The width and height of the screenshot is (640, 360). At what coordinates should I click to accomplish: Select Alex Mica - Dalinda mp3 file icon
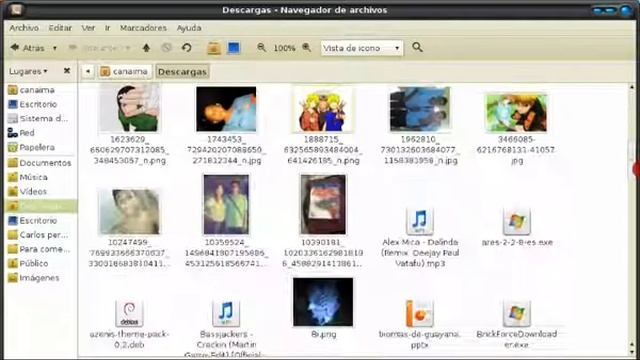(x=420, y=221)
